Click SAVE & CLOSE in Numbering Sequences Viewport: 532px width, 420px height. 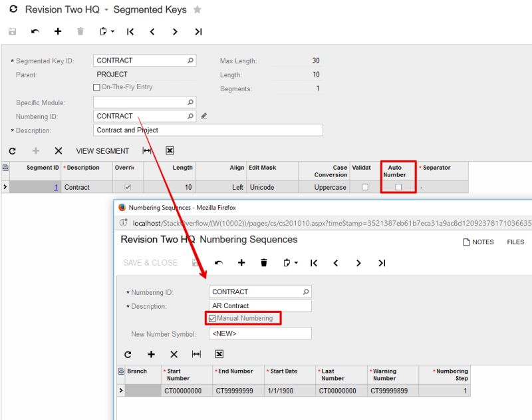pos(150,263)
